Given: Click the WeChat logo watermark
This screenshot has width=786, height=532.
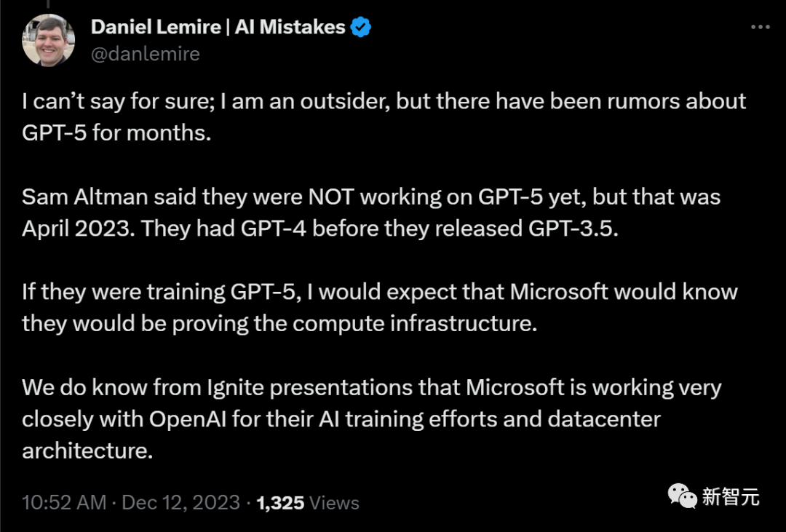Looking at the screenshot, I should 682,496.
